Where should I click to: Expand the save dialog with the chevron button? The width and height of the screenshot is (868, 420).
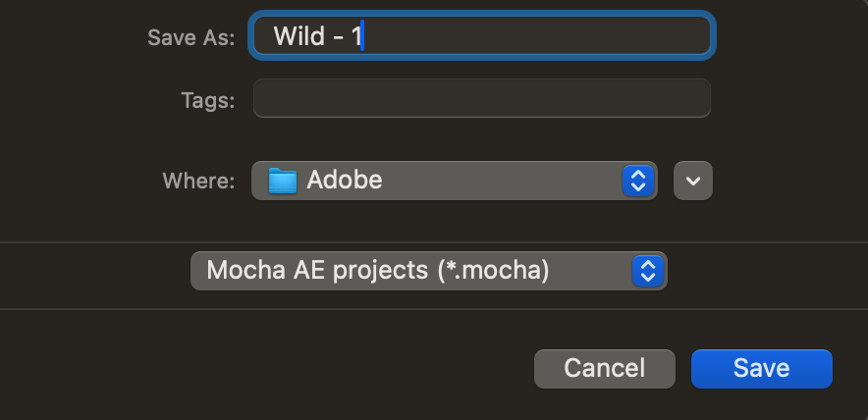click(x=693, y=181)
